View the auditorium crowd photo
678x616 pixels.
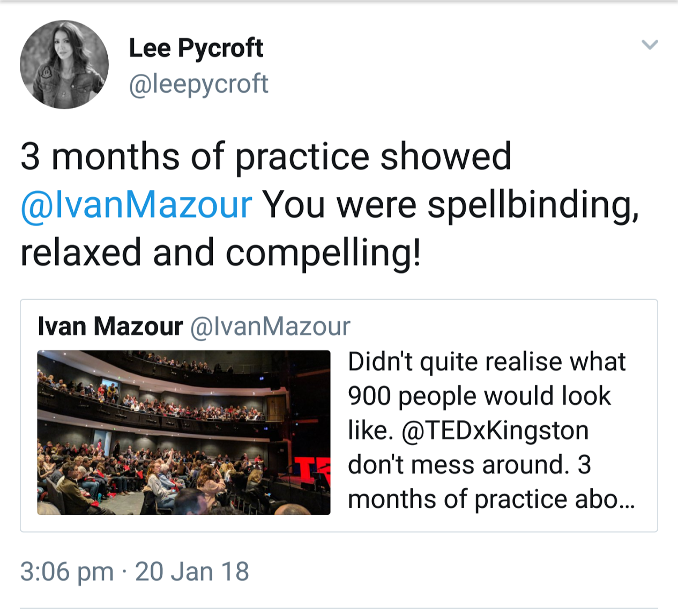(x=184, y=433)
